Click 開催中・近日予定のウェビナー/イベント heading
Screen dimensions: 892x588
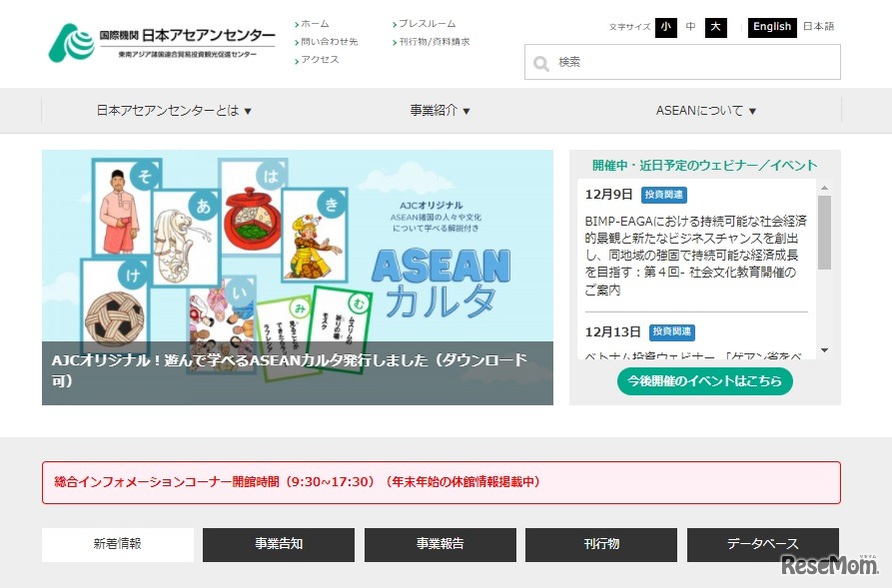[705, 166]
